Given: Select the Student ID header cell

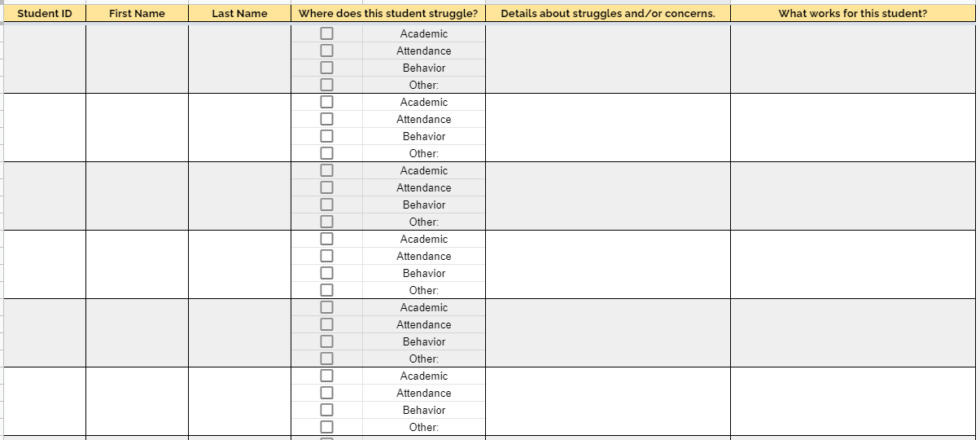Looking at the screenshot, I should pyautogui.click(x=45, y=13).
